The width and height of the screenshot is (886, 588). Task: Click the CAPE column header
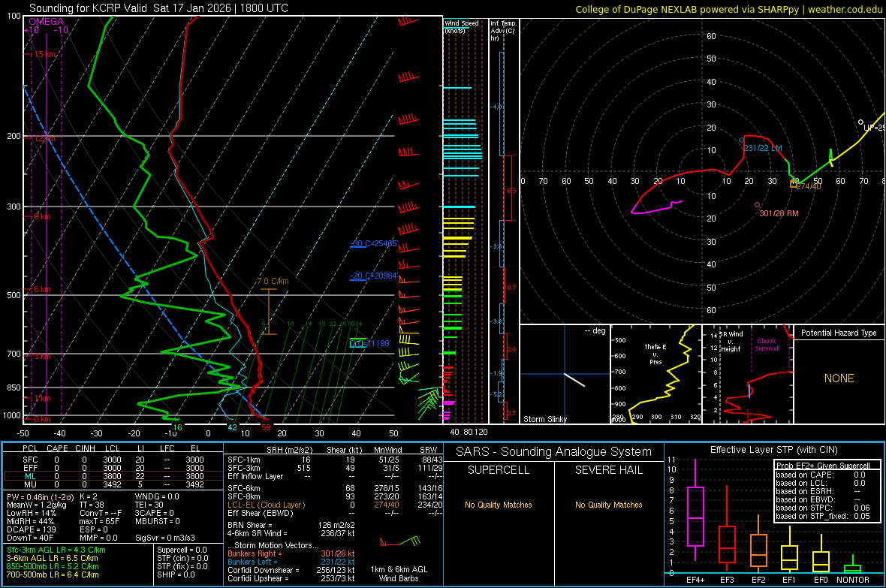pyautogui.click(x=57, y=448)
